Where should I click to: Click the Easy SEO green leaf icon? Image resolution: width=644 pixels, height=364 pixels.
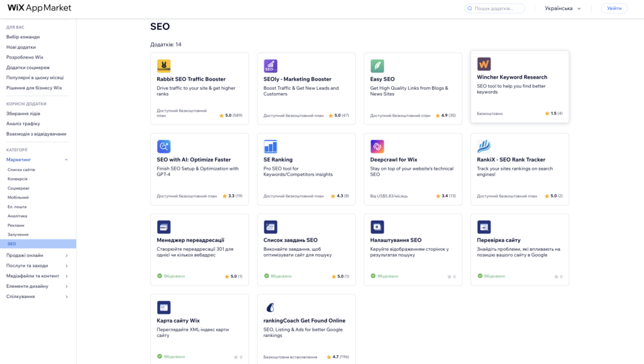pyautogui.click(x=377, y=66)
